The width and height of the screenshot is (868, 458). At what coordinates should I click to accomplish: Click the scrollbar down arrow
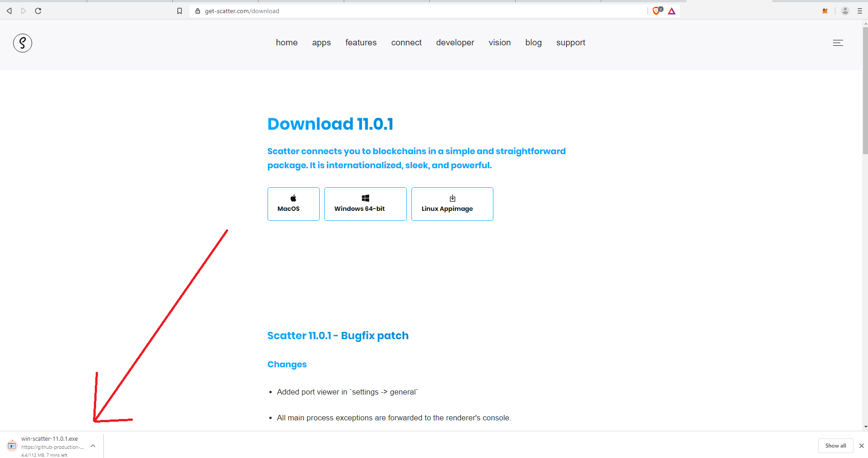(865, 427)
